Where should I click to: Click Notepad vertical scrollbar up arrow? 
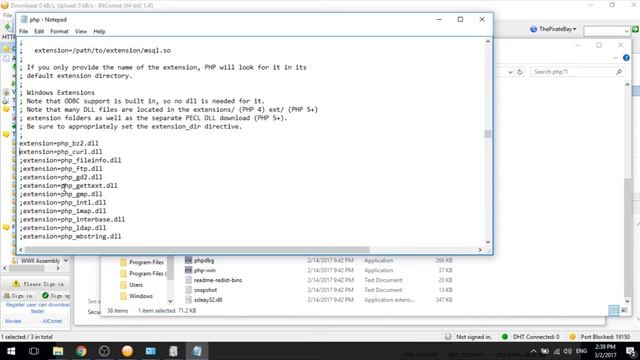[488, 42]
